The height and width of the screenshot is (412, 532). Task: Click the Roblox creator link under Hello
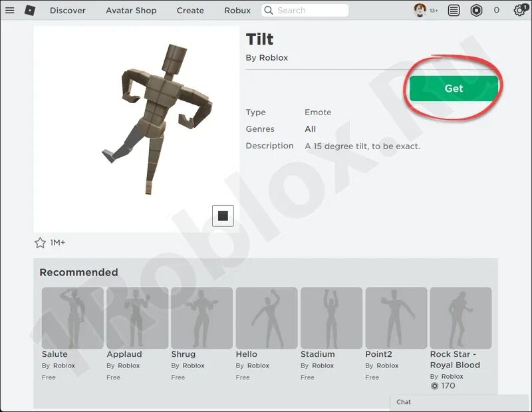(x=258, y=366)
